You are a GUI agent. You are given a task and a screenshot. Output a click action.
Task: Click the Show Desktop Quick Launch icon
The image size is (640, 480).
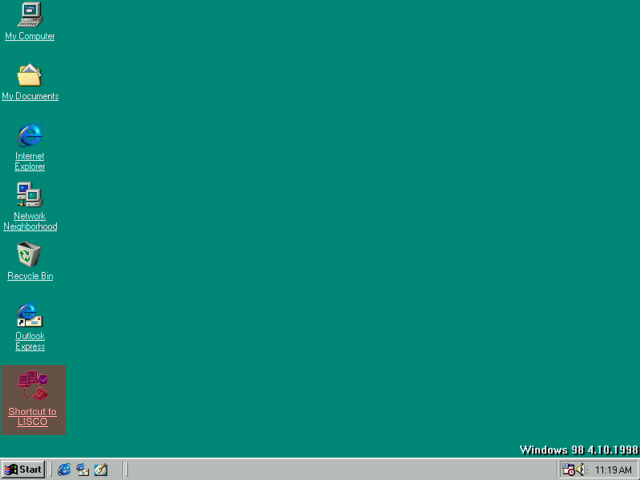(101, 469)
